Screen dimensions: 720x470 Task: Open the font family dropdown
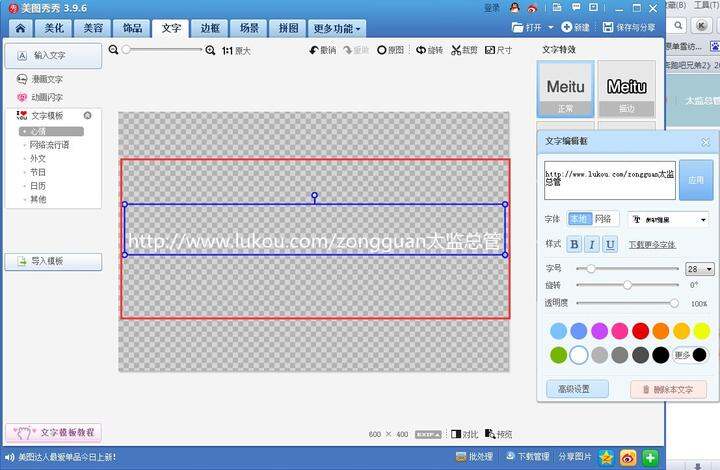669,220
